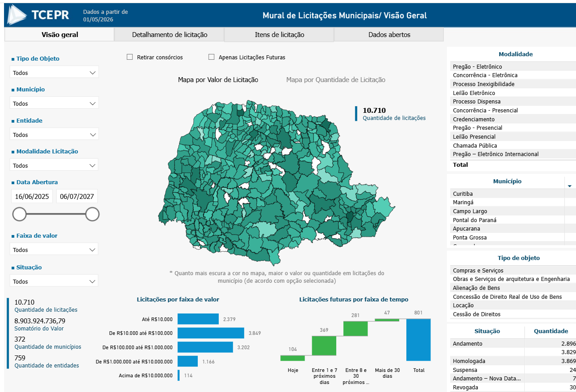Click the Acima de R$10.000.000 bar
Viewport: 576px width, 392px height.
click(x=179, y=375)
